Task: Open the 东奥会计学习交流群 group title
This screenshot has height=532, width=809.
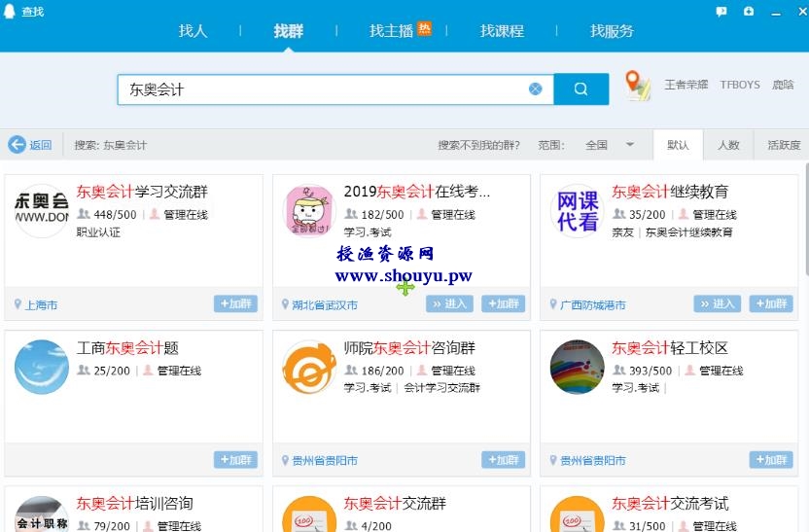Action: 142,192
